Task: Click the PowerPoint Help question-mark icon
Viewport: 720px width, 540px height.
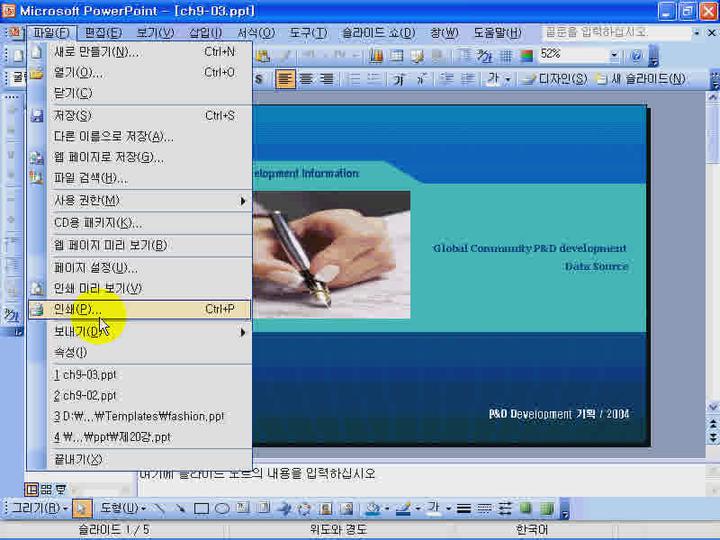Action: pos(636,56)
